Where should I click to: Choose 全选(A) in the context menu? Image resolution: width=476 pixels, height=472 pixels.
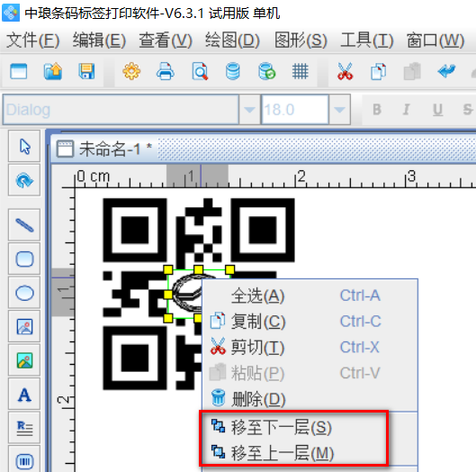coord(310,295)
